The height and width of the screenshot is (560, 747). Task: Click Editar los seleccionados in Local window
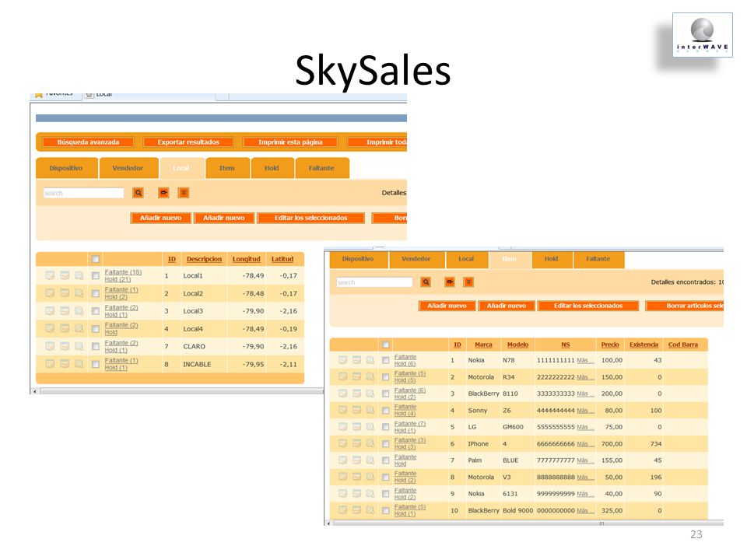point(310,218)
